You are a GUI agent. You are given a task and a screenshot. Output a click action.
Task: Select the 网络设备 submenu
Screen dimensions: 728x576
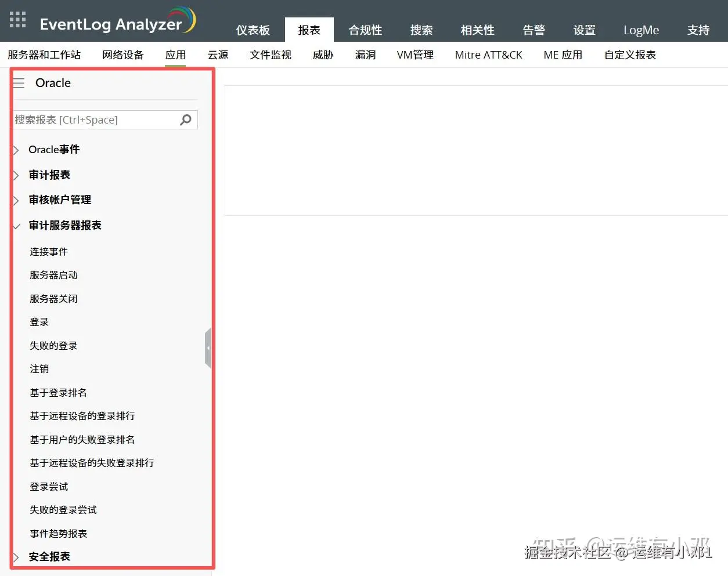(123, 55)
